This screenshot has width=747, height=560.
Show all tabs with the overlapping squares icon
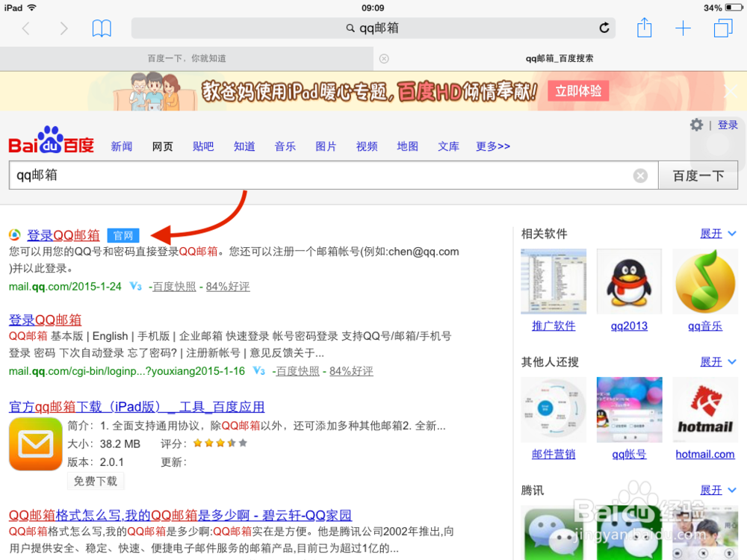pyautogui.click(x=722, y=28)
